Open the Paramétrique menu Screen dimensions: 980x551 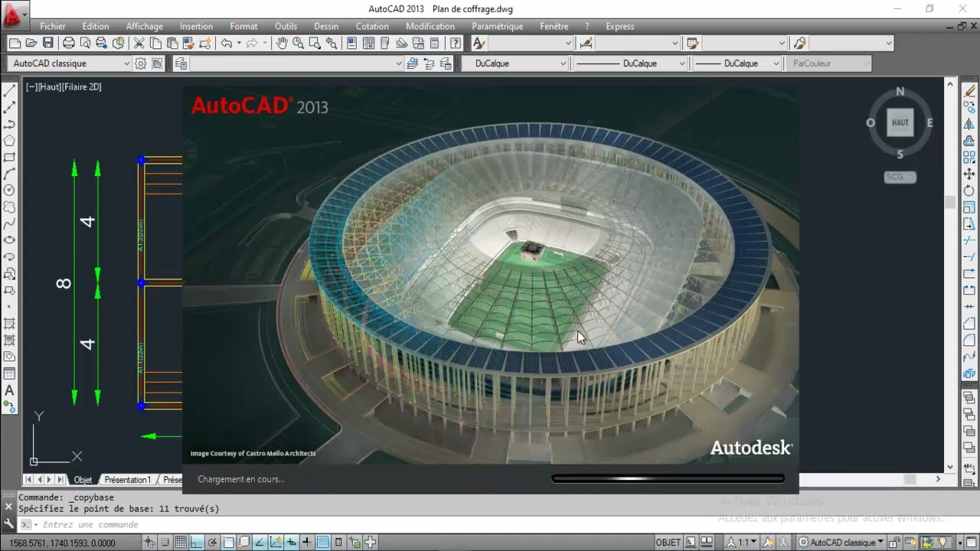pos(498,26)
